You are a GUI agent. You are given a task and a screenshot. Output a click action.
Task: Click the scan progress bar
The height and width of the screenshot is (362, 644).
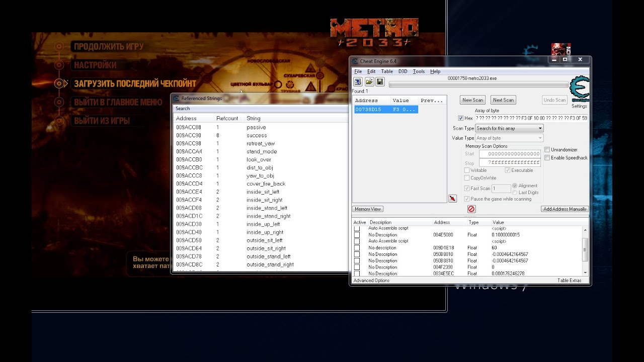coord(478,84)
